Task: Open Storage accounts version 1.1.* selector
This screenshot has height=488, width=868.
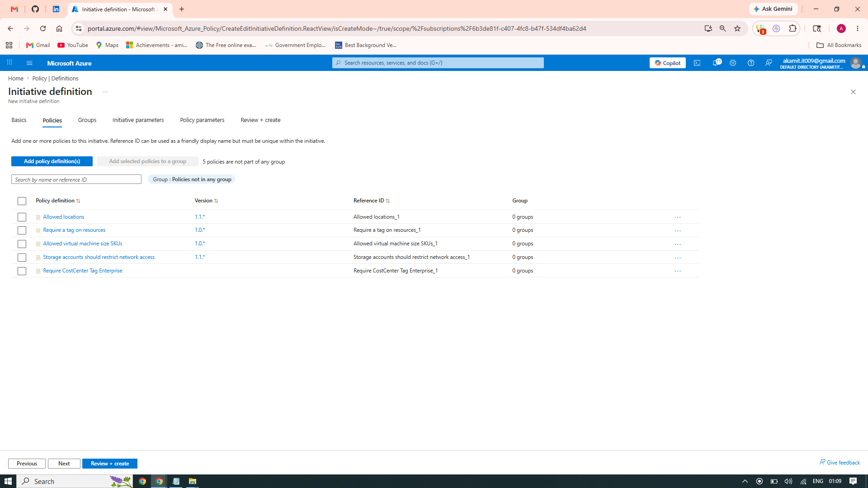Action: click(200, 257)
